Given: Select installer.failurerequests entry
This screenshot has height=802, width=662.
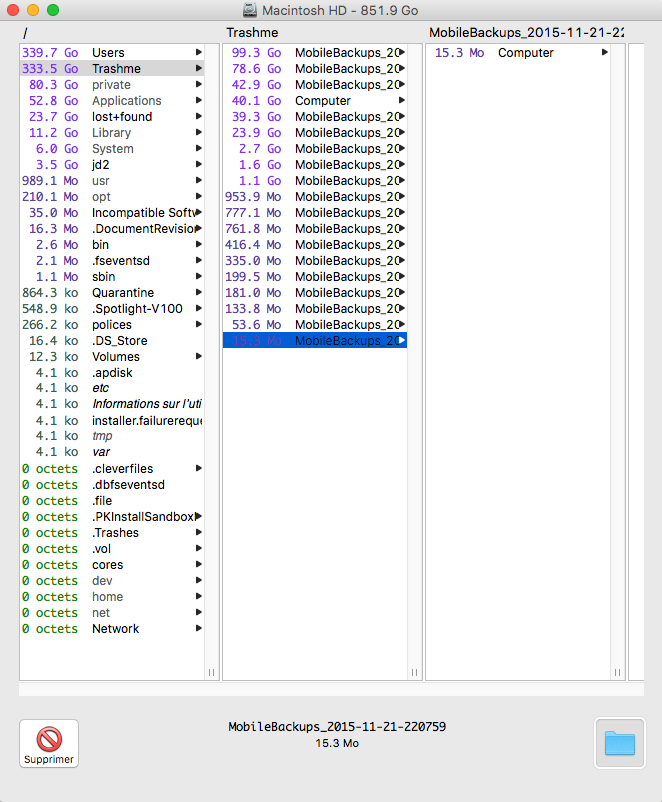Looking at the screenshot, I should click(x=112, y=420).
